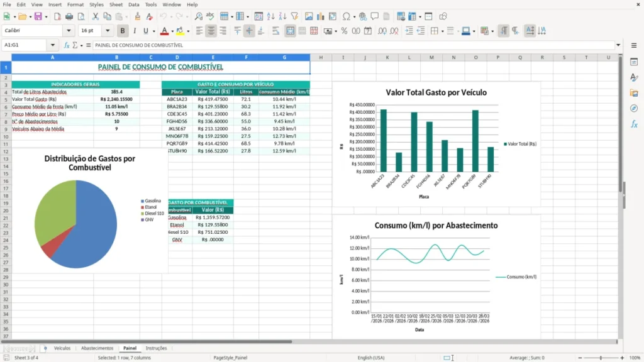644x362 pixels.
Task: Add decimal place icon
Action: click(x=382, y=31)
